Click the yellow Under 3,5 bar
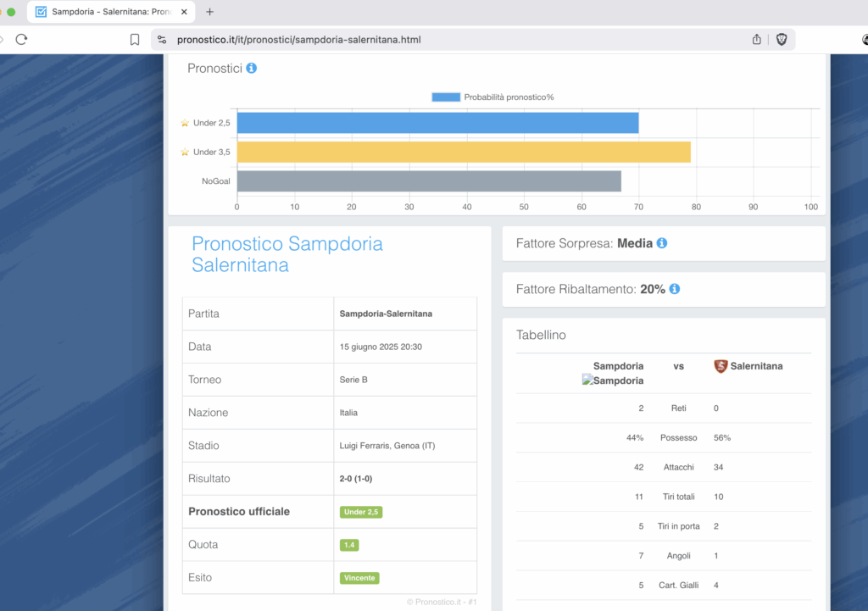This screenshot has width=868, height=611. 463,152
